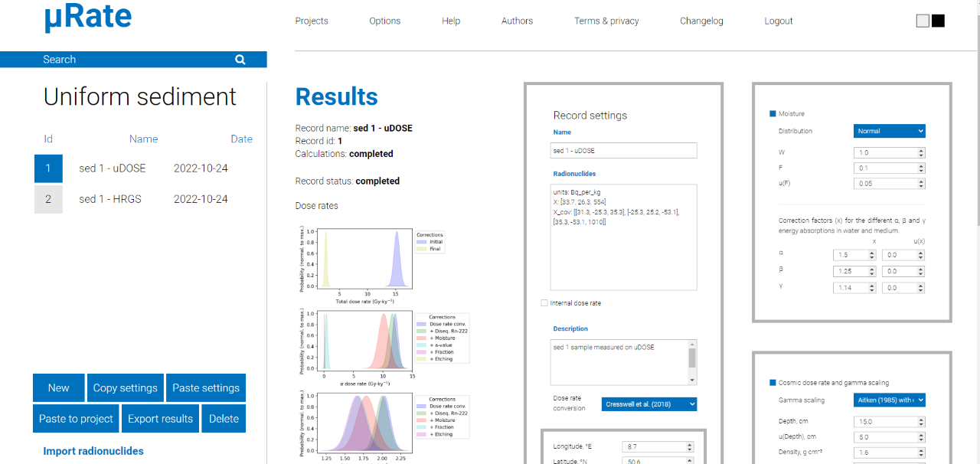
Task: Open the Dose rate conversion dropdown
Action: (649, 404)
